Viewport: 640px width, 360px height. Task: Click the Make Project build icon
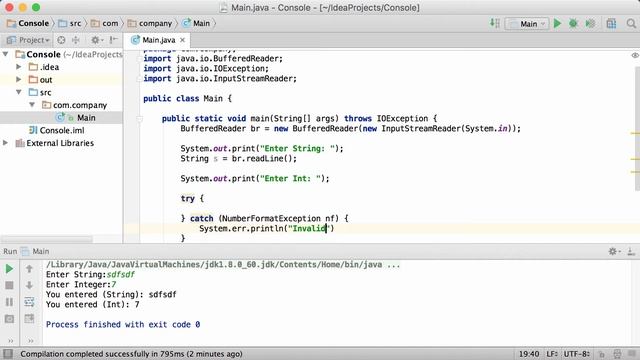coord(495,23)
